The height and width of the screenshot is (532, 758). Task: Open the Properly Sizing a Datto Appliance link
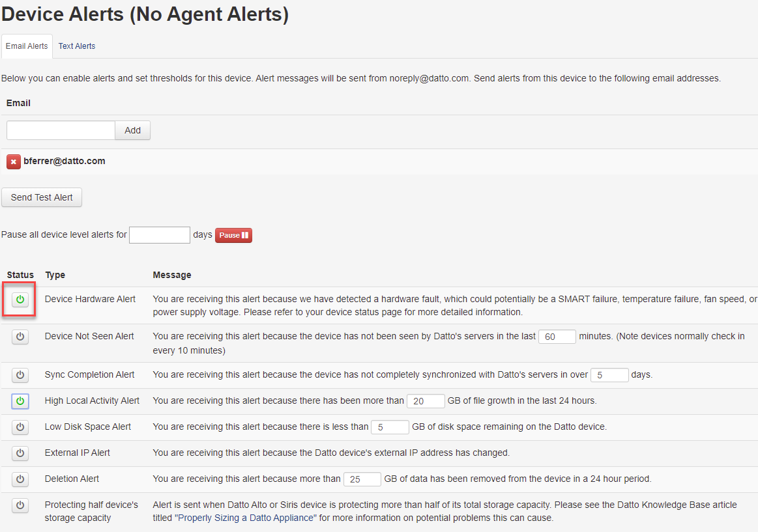(x=246, y=518)
